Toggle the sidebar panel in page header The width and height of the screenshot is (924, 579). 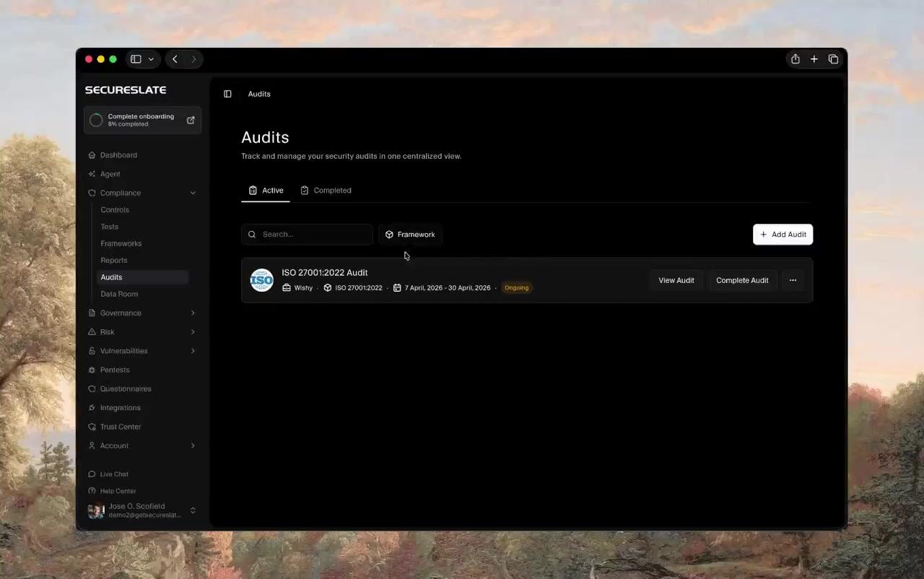227,94
